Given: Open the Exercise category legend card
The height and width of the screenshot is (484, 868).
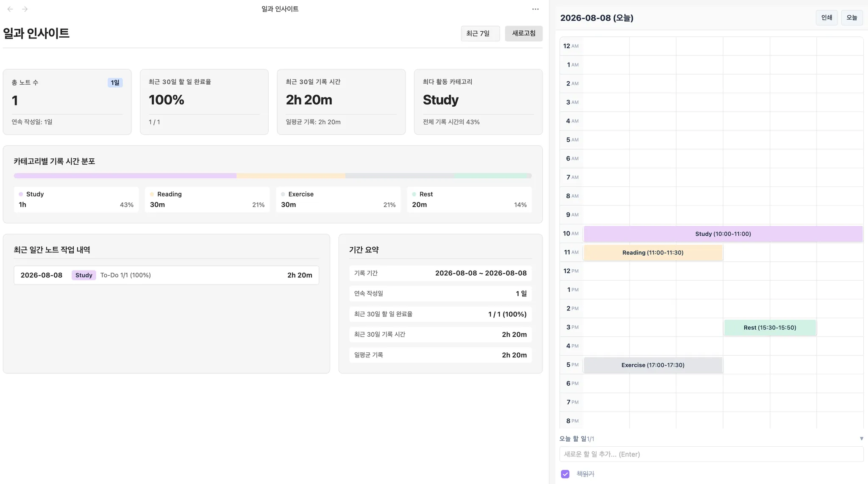Looking at the screenshot, I should tap(338, 199).
